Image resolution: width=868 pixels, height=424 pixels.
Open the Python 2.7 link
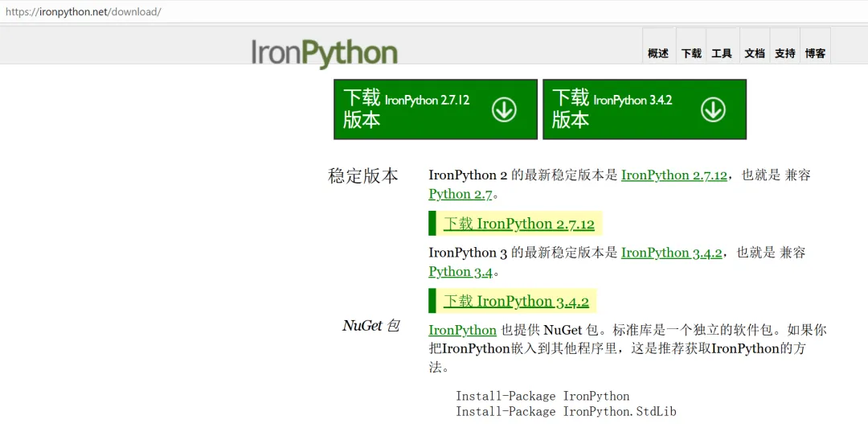click(461, 195)
